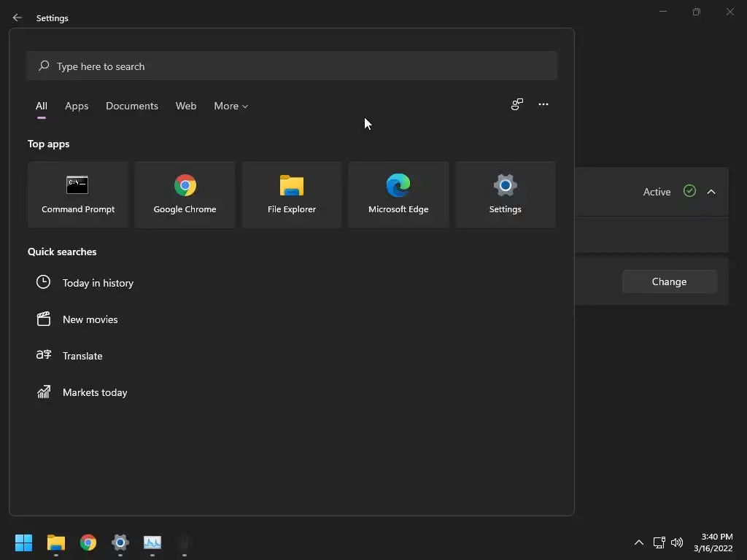The width and height of the screenshot is (747, 560).
Task: Click the Quick searches heading
Action: [x=62, y=252]
